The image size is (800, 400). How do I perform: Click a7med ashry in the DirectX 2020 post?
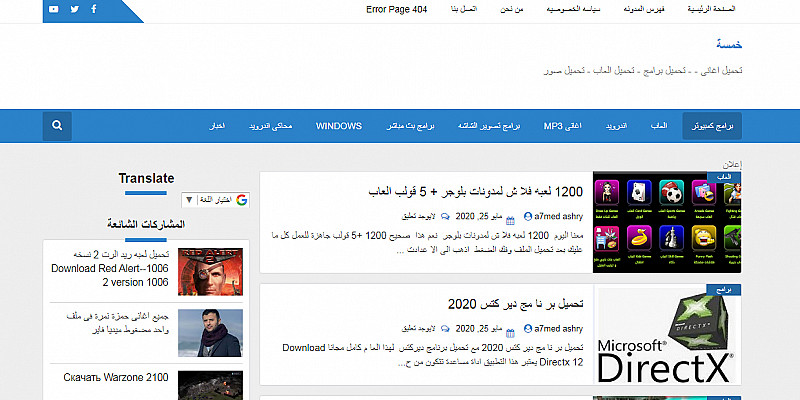[x=558, y=329]
